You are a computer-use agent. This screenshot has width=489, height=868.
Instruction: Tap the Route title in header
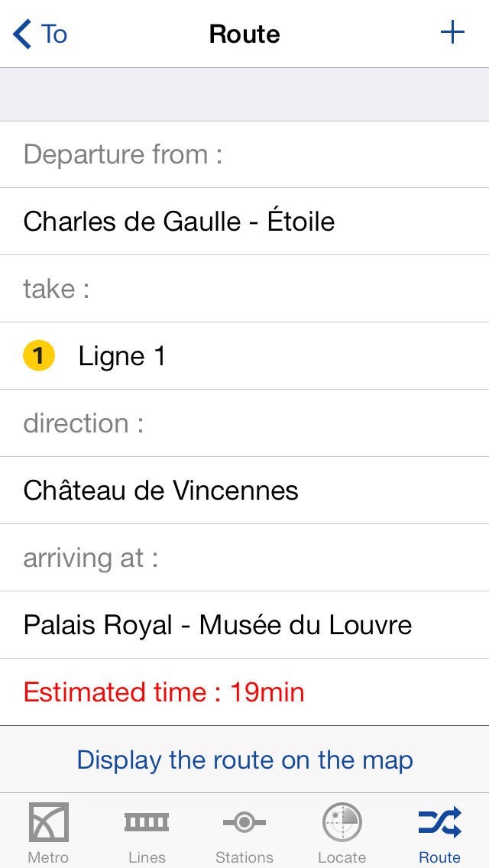[244, 34]
